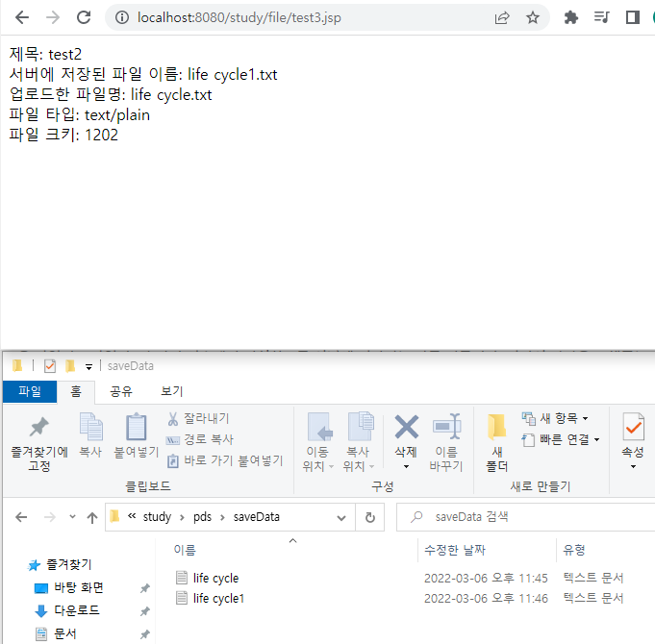
Task: Switch to the 보기 ribbon tab
Action: 172,391
